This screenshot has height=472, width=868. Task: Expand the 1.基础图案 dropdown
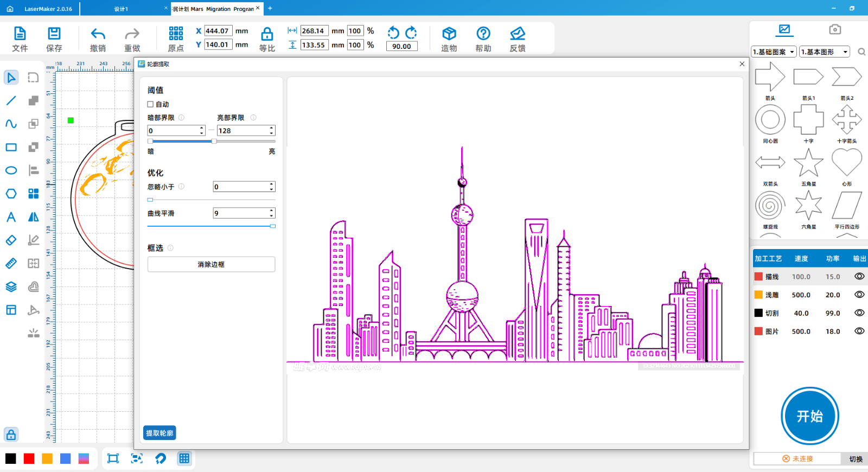774,52
